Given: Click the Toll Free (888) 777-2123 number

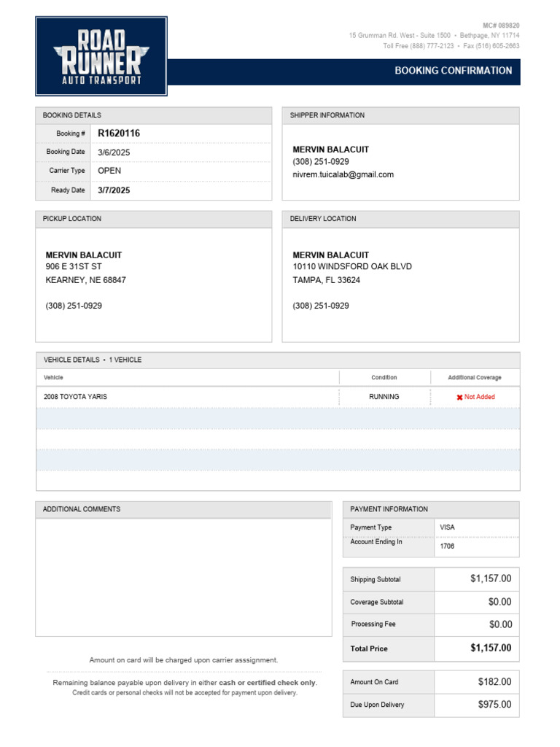Looking at the screenshot, I should [419, 46].
